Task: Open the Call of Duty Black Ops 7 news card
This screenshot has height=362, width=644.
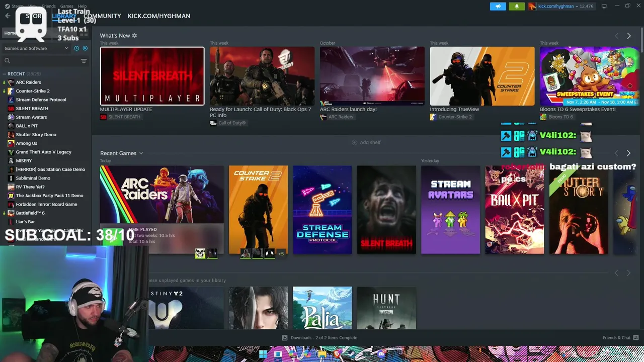Action: coord(262,76)
